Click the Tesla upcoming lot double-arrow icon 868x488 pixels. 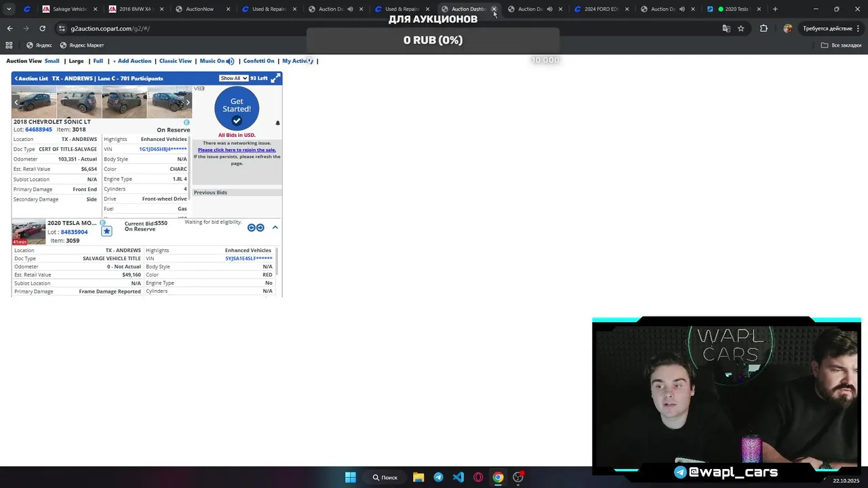pyautogui.click(x=256, y=228)
